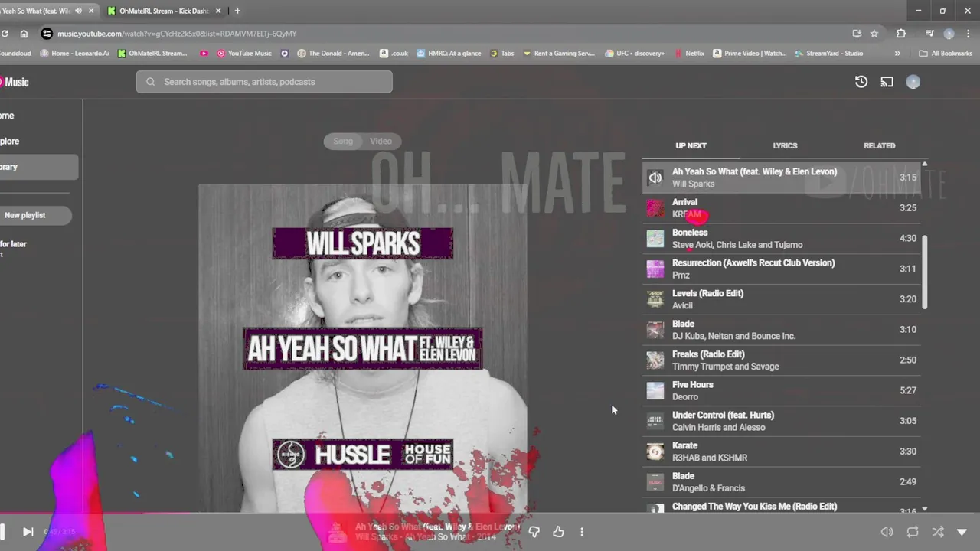This screenshot has width=980, height=551.
Task: Select Resurrection (Axwell's Recut Club Version)
Action: click(781, 269)
